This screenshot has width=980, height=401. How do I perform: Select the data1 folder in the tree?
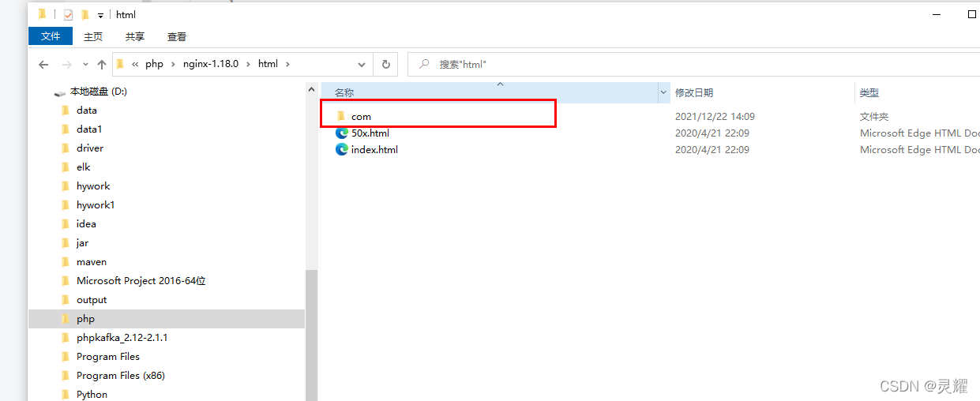pos(89,129)
